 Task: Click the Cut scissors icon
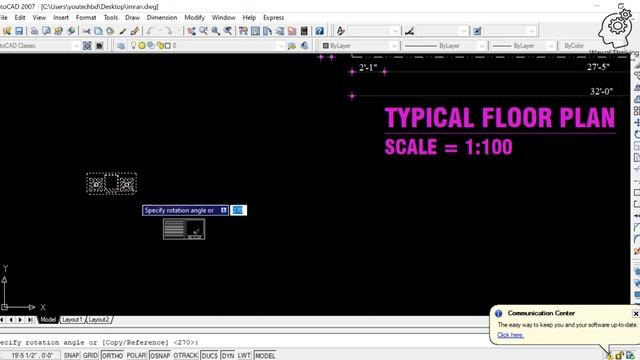86,31
